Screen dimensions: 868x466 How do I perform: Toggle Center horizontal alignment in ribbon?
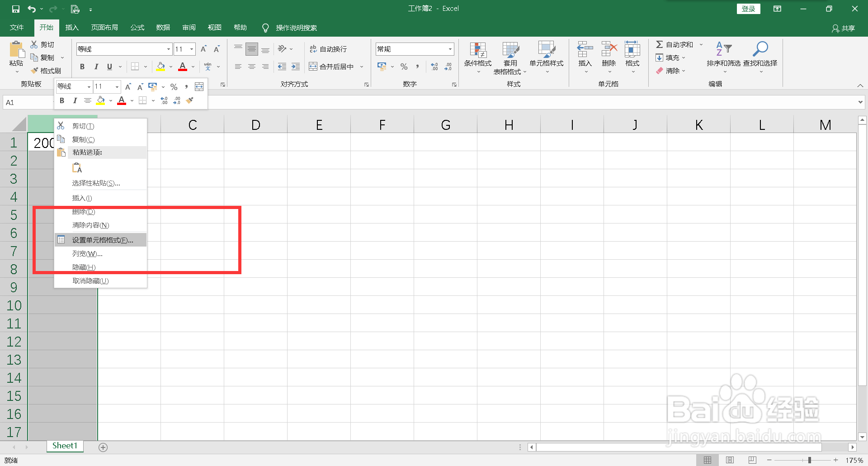[252, 67]
